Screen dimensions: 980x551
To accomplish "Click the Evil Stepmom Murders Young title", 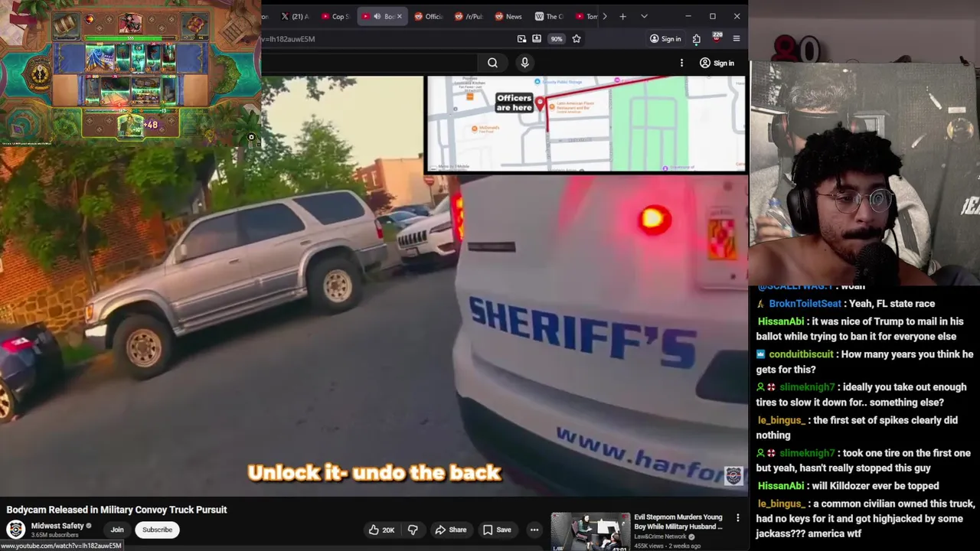I will click(678, 522).
